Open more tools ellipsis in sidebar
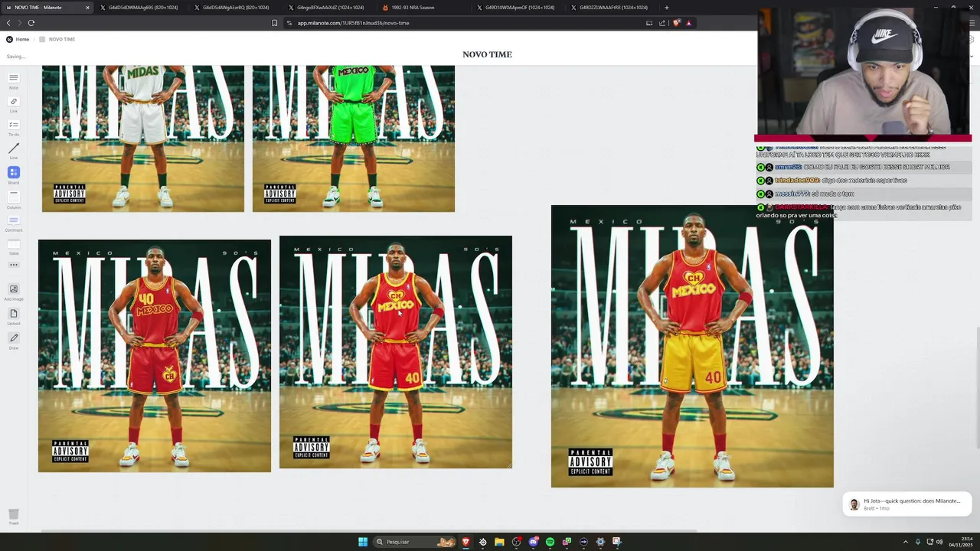 click(x=14, y=265)
